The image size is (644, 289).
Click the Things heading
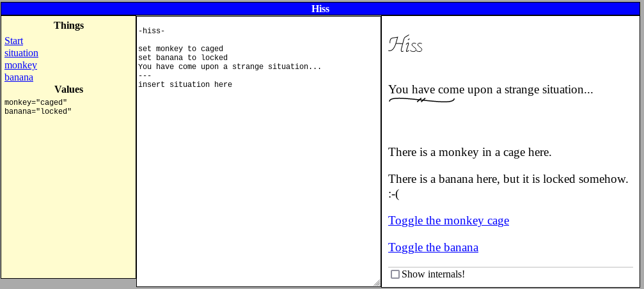point(68,26)
